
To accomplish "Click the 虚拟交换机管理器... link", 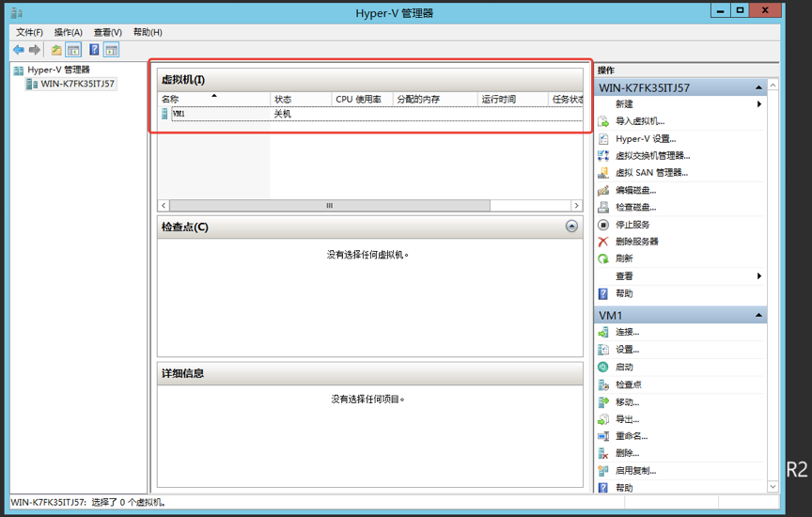I will tap(652, 155).
